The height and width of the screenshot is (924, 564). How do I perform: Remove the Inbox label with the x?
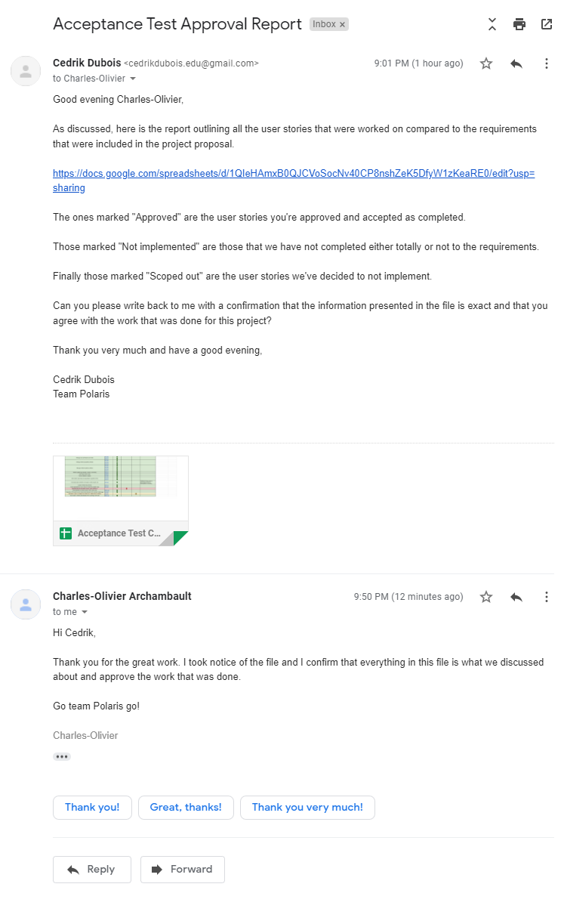click(x=342, y=24)
